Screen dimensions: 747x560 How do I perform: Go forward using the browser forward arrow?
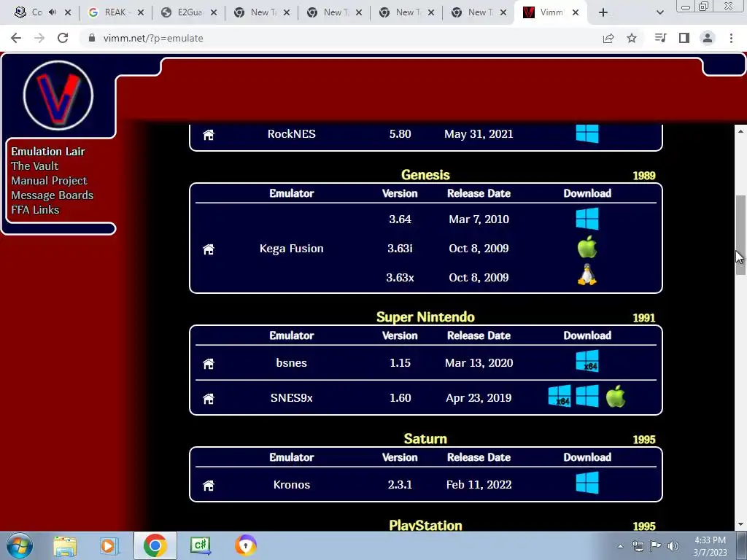pos(39,38)
